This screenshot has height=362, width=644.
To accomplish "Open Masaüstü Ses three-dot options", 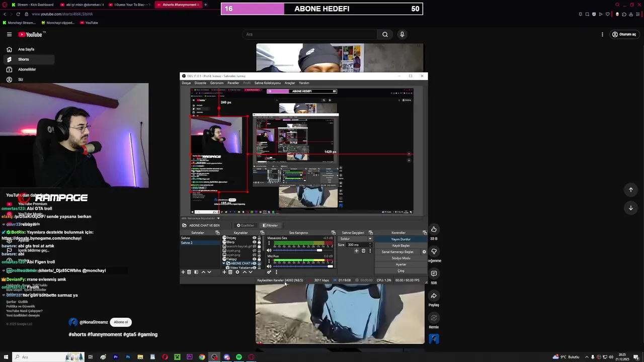I will [x=269, y=243].
